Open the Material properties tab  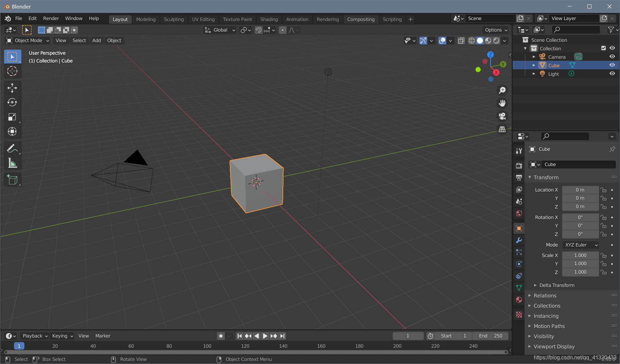point(519,300)
